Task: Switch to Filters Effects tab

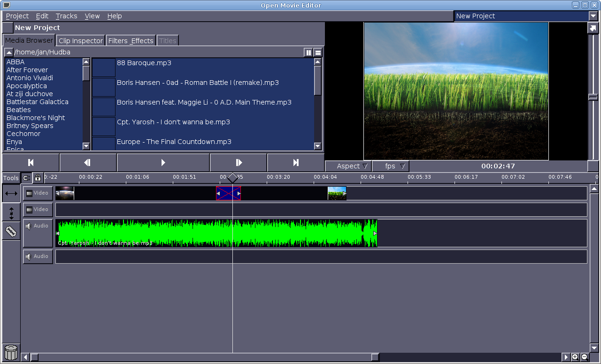Action: (x=131, y=41)
